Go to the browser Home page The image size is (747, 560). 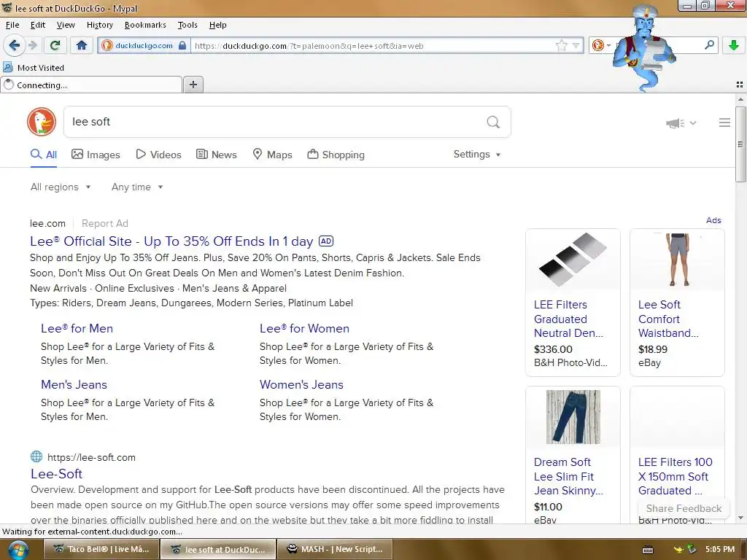click(82, 46)
